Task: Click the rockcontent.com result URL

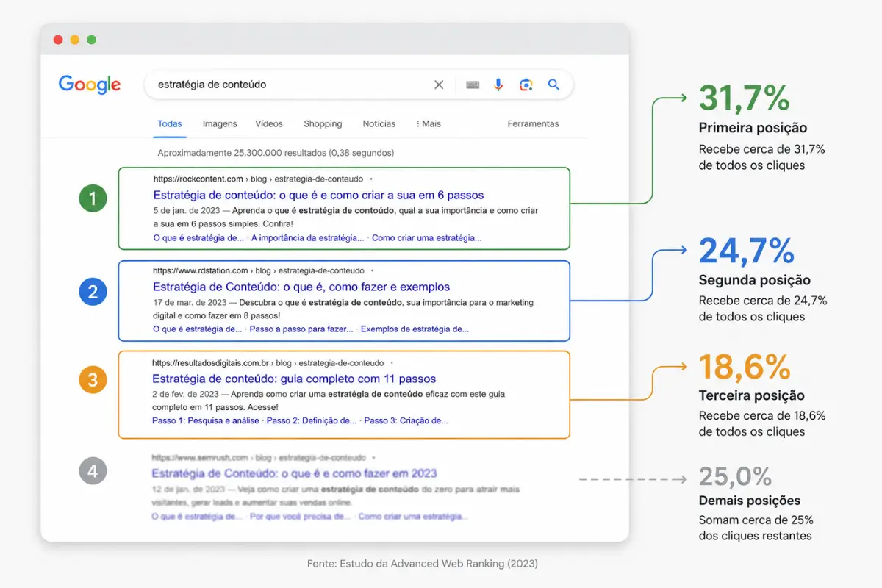Action: [x=258, y=179]
